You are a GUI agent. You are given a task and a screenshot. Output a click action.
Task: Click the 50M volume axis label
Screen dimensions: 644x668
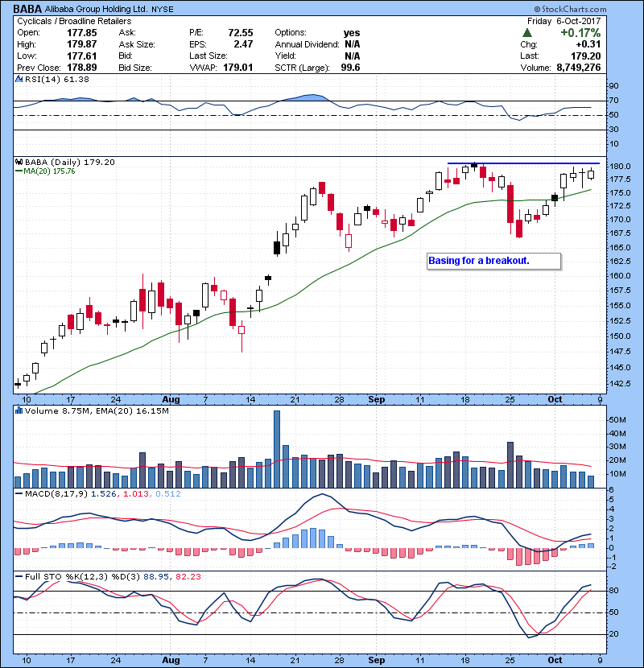point(618,420)
